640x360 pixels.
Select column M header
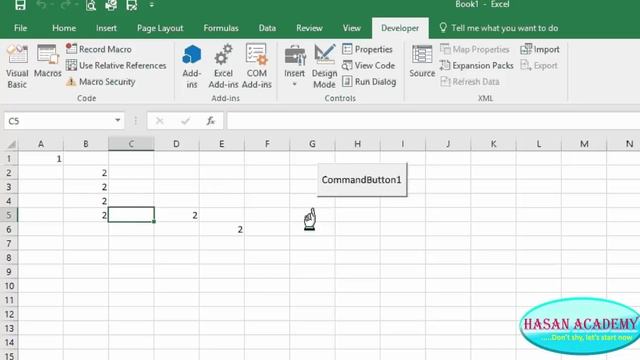pyautogui.click(x=584, y=144)
